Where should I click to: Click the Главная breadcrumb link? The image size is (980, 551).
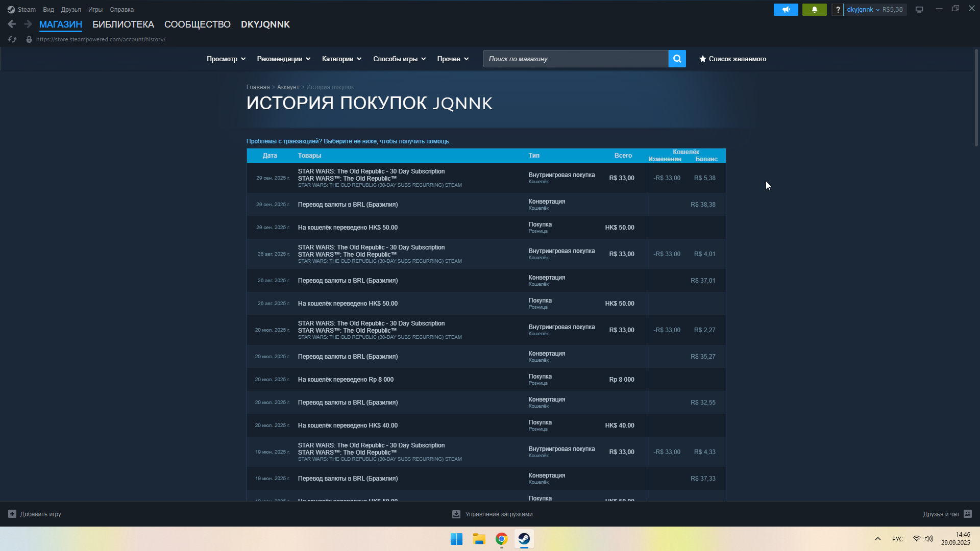(258, 87)
